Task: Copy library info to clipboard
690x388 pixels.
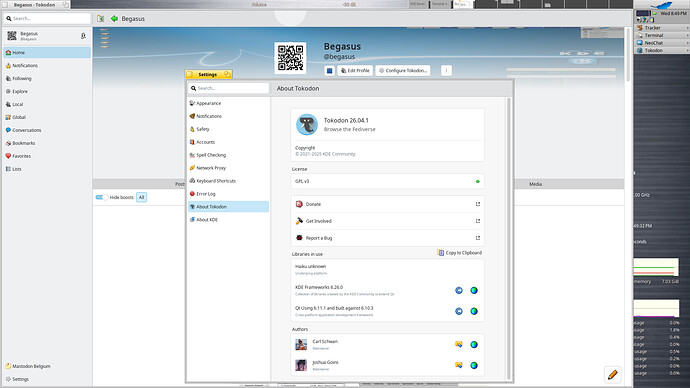Action: (459, 253)
